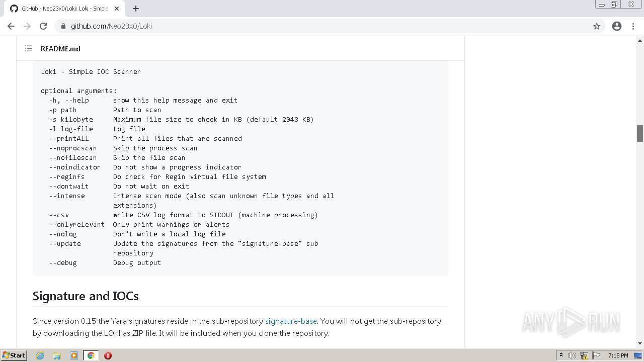Click the Signature and IOCs heading
Image resolution: width=644 pixels, height=362 pixels.
point(86,296)
